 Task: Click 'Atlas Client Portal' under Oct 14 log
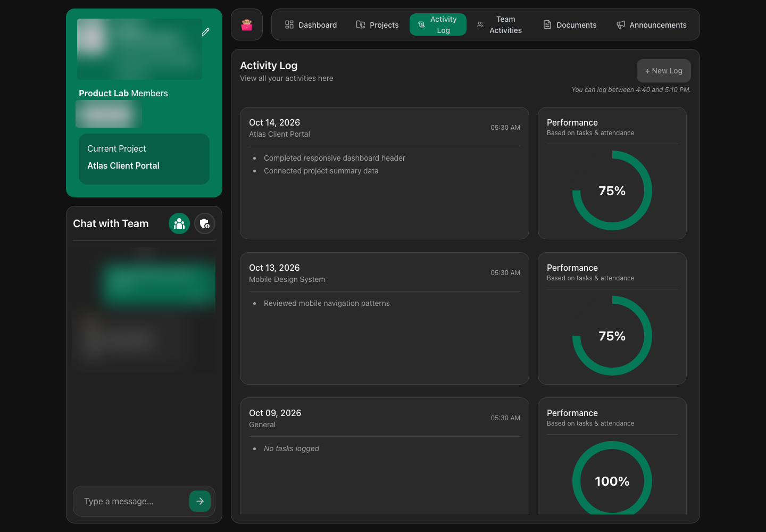279,134
